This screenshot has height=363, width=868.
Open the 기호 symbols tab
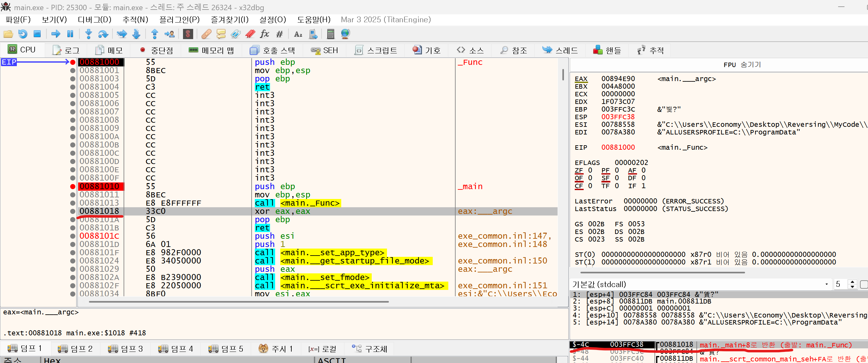coord(427,50)
